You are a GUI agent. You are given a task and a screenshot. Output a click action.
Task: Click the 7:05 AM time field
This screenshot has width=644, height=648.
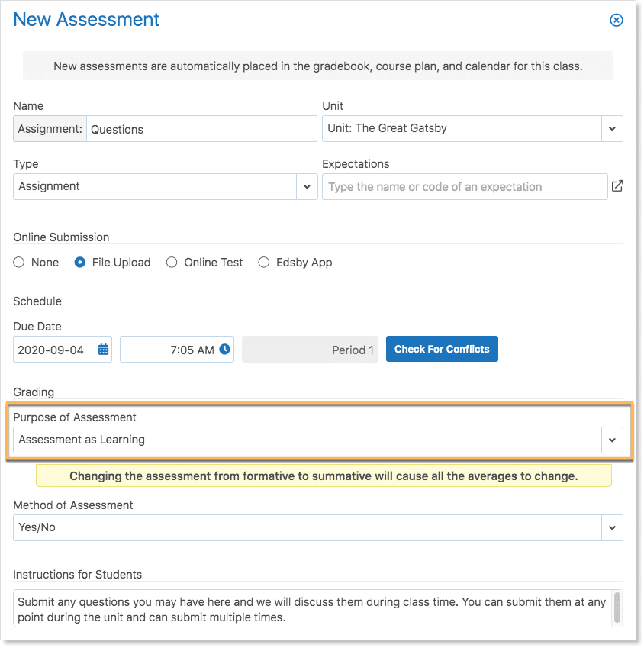(169, 350)
